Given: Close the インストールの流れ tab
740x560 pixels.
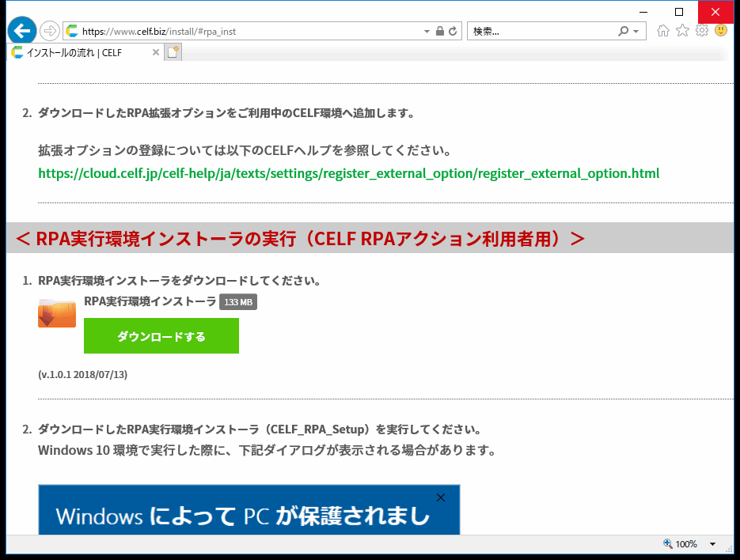Looking at the screenshot, I should coord(155,52).
